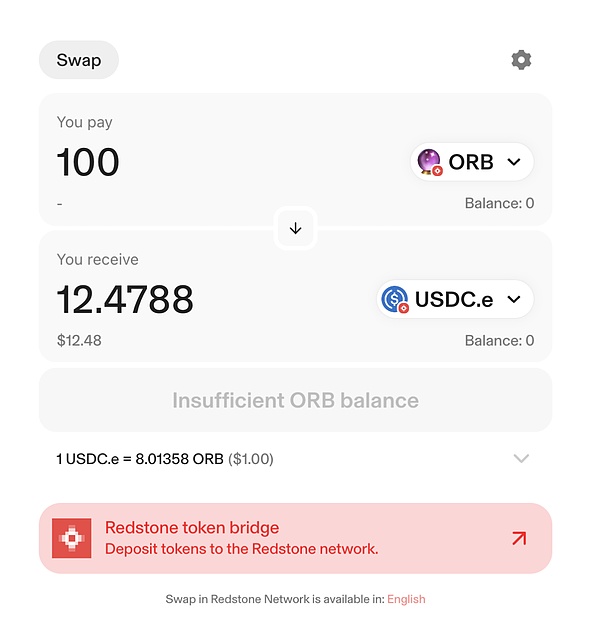
Task: Click the $12.48 fiat value label
Action: coord(79,340)
